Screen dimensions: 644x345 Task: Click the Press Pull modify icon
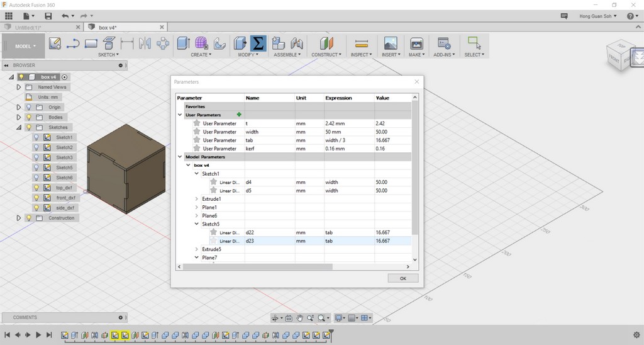click(x=240, y=43)
